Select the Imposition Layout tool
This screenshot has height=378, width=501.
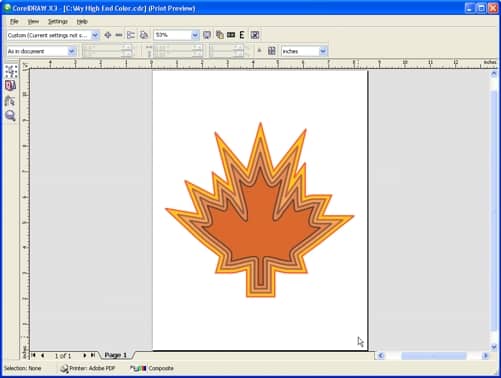[x=11, y=86]
